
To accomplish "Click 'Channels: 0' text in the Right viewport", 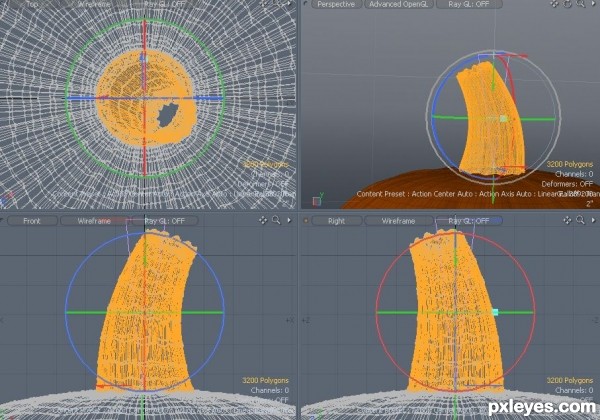I will click(x=574, y=390).
